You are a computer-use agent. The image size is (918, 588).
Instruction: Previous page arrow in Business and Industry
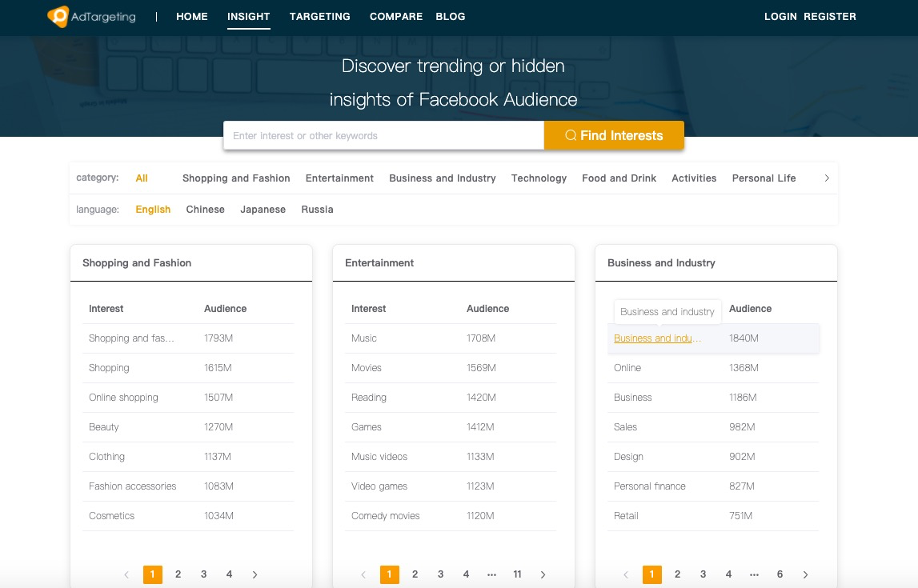coord(626,574)
